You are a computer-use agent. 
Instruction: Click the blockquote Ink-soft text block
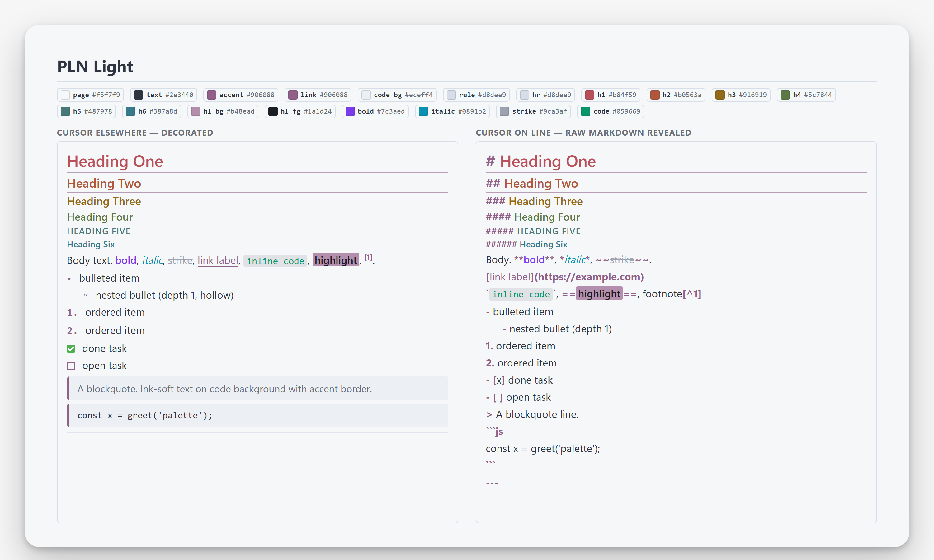[257, 389]
